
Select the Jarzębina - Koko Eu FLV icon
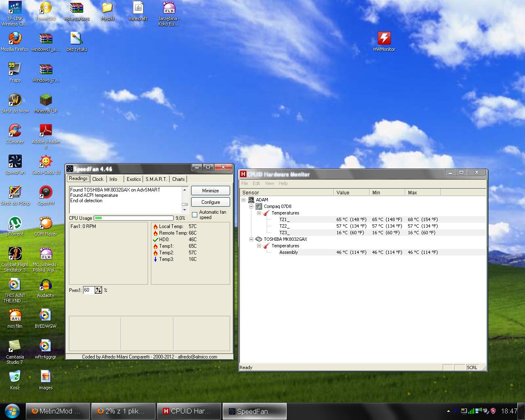coord(169,14)
